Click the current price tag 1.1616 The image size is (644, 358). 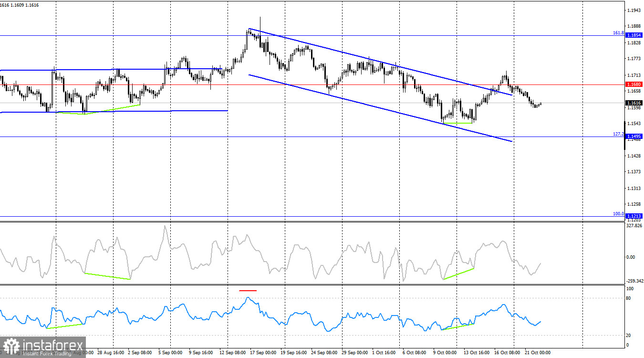[634, 103]
